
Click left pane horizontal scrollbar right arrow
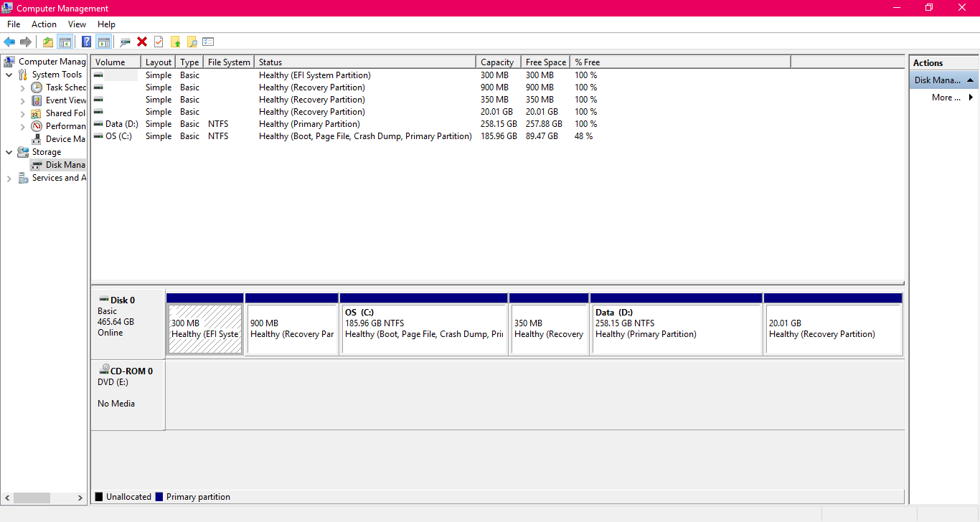click(x=80, y=498)
